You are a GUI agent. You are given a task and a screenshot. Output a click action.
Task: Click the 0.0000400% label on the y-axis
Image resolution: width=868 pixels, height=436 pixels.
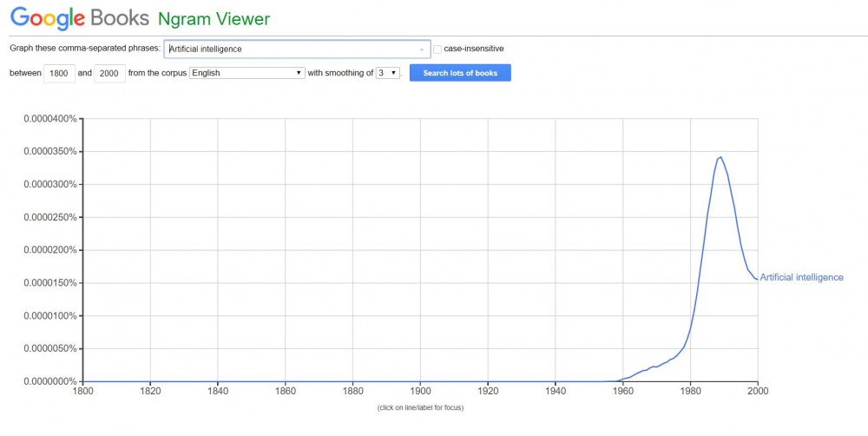point(49,119)
